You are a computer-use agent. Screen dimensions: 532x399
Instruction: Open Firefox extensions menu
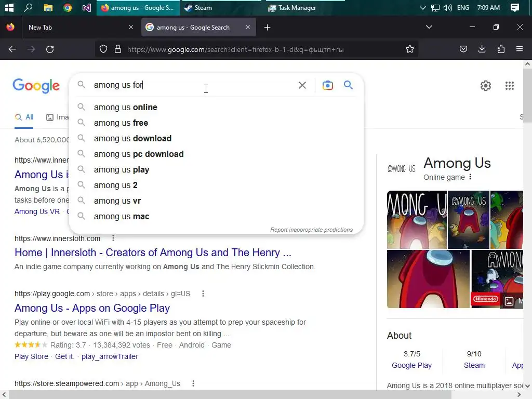click(501, 49)
